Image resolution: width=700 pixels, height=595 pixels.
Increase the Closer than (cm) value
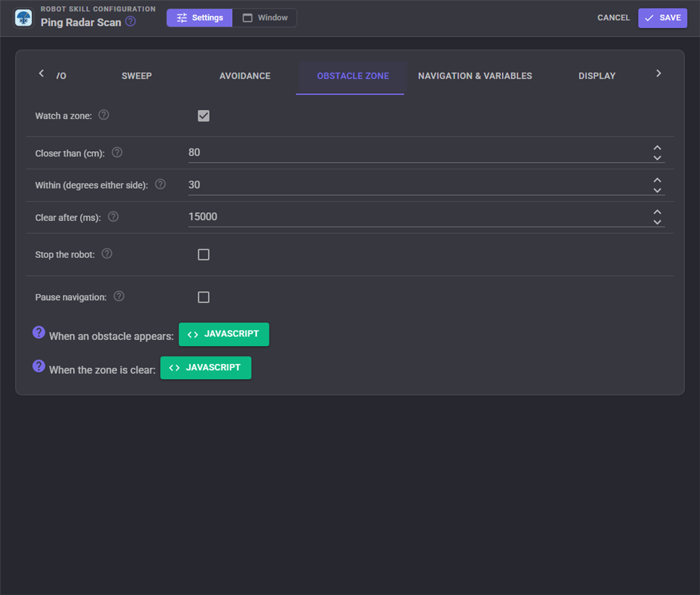(657, 148)
